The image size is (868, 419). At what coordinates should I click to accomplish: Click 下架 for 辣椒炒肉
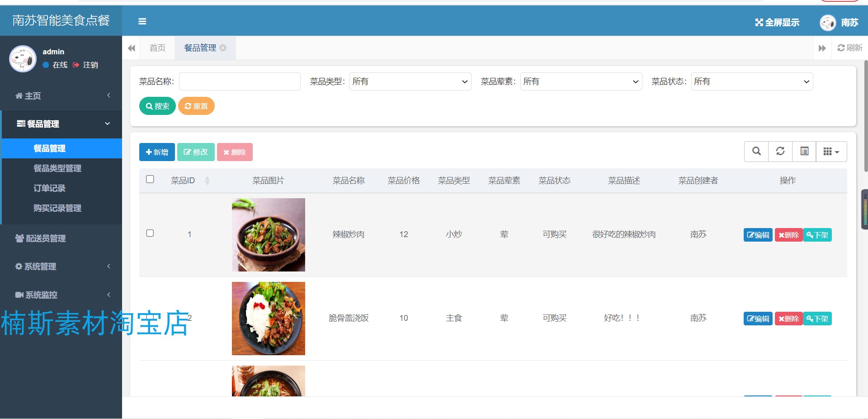(x=817, y=235)
